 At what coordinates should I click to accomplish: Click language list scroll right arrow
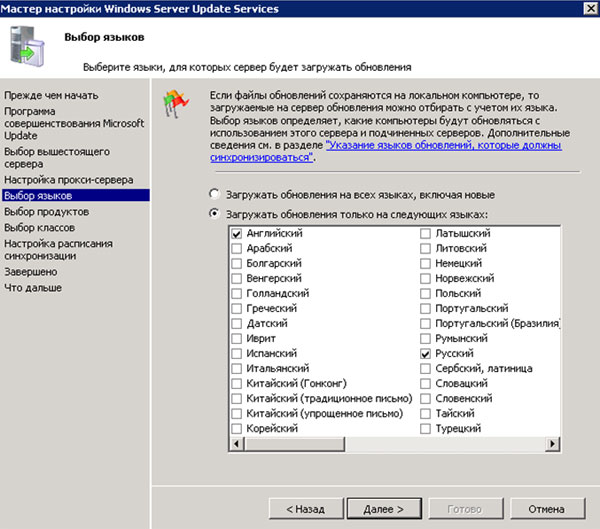[x=552, y=444]
